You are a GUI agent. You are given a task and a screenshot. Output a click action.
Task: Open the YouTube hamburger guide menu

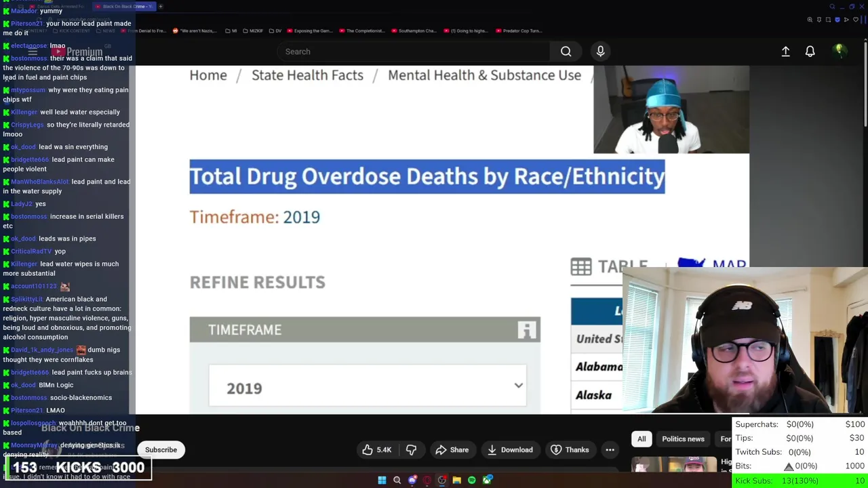[x=33, y=52]
